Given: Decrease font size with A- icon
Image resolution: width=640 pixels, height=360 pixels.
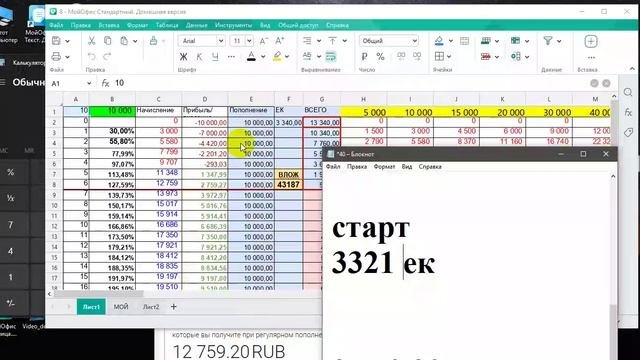Looking at the screenshot, I should click(x=264, y=41).
